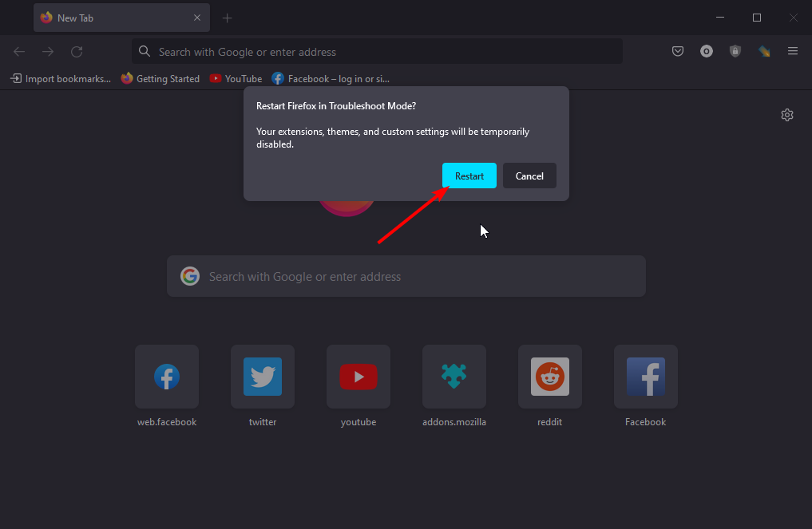Go back with the back arrow
812x529 pixels.
click(x=19, y=51)
